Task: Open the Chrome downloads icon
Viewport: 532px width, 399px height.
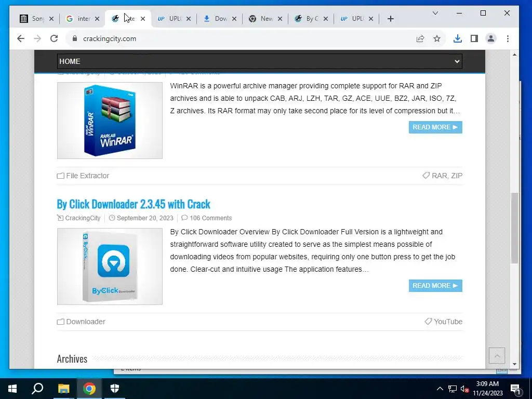Action: pos(457,38)
